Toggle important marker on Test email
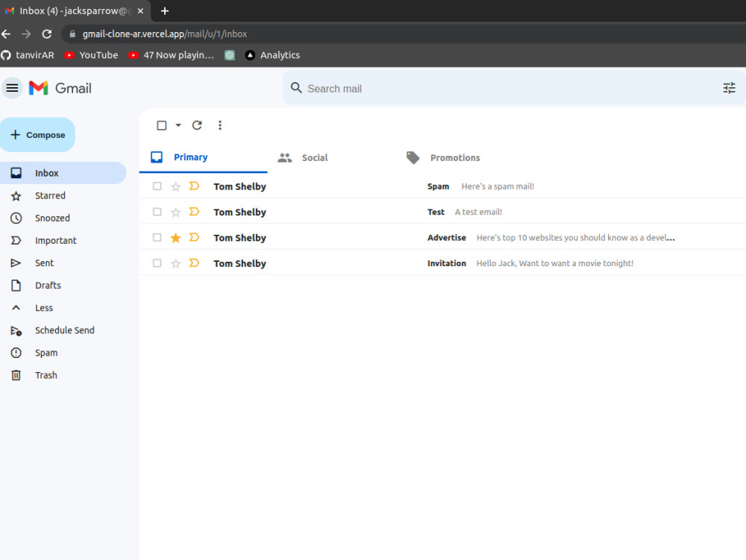This screenshot has width=746, height=560. click(x=194, y=212)
